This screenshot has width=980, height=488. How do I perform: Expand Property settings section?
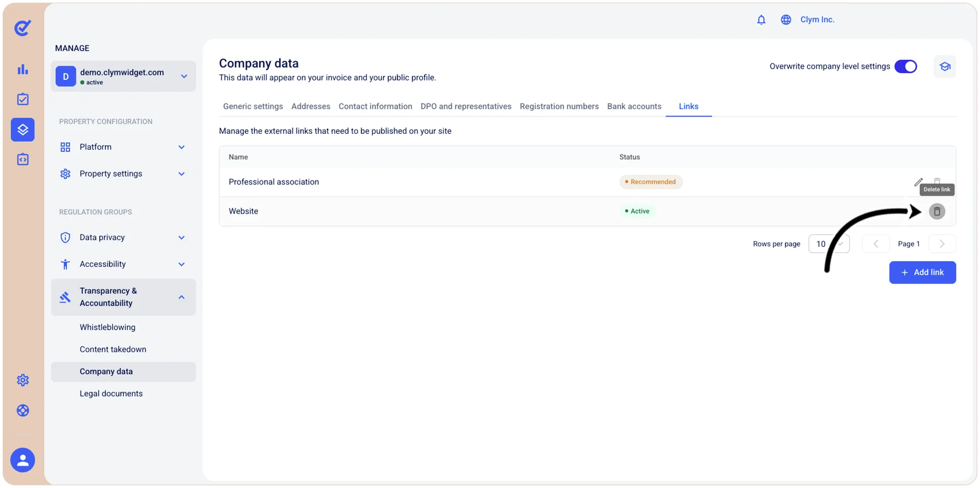123,174
